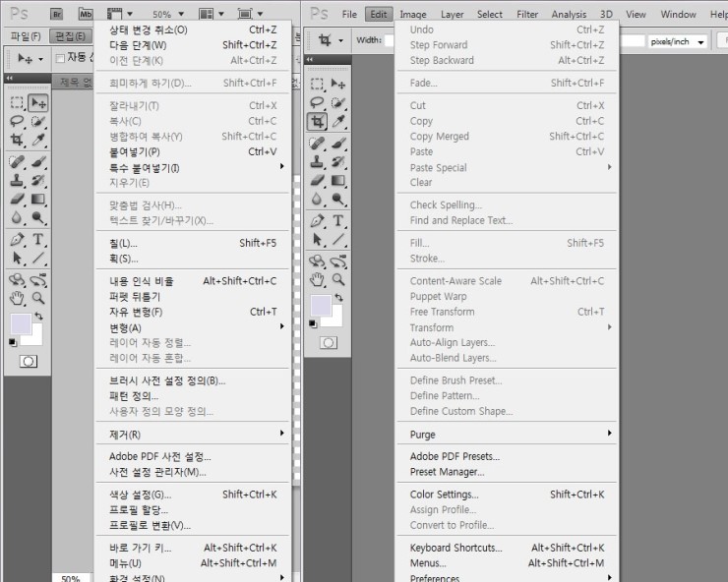
Task: Select the Move tool in the English toolbox
Action: 338,84
